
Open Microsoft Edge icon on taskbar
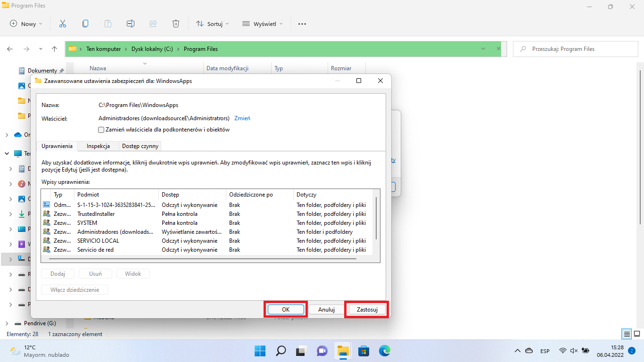384,351
